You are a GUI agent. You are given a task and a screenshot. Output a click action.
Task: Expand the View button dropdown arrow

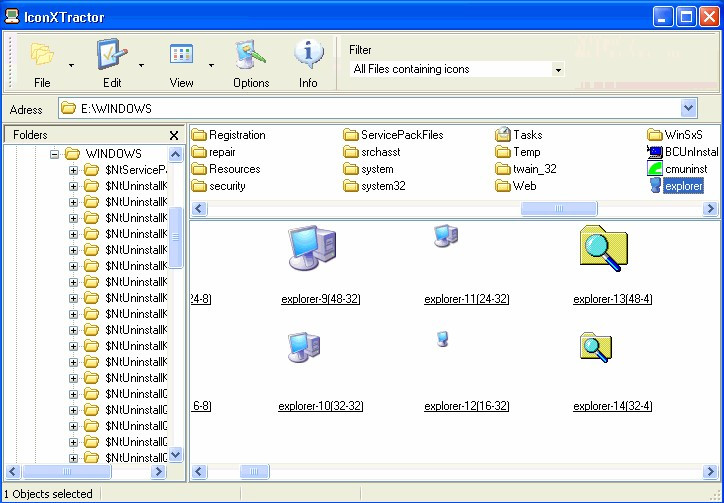[x=211, y=65]
